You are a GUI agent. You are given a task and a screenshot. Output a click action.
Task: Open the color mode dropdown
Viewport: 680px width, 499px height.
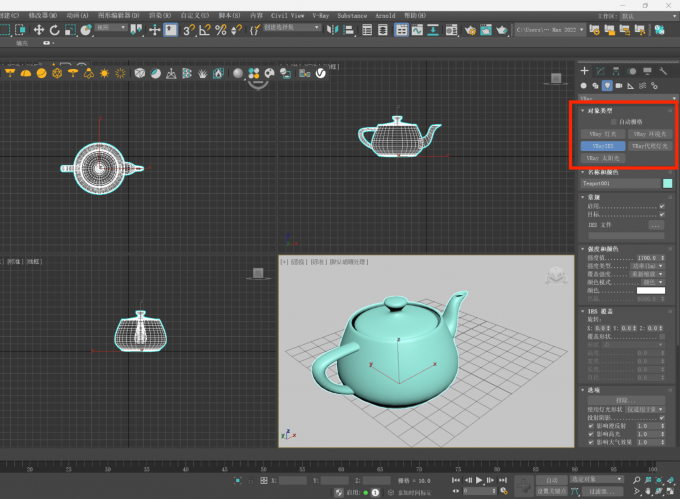point(653,282)
